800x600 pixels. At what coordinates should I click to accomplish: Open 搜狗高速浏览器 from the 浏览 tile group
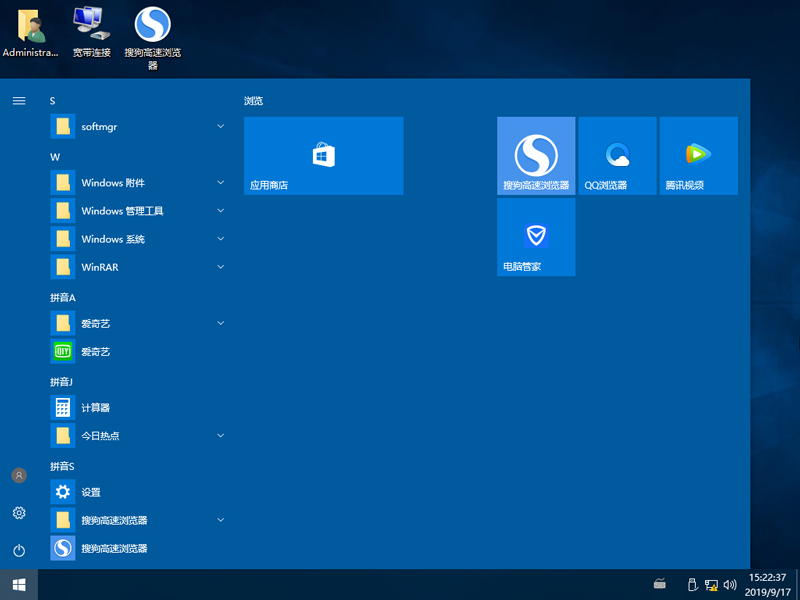[535, 155]
